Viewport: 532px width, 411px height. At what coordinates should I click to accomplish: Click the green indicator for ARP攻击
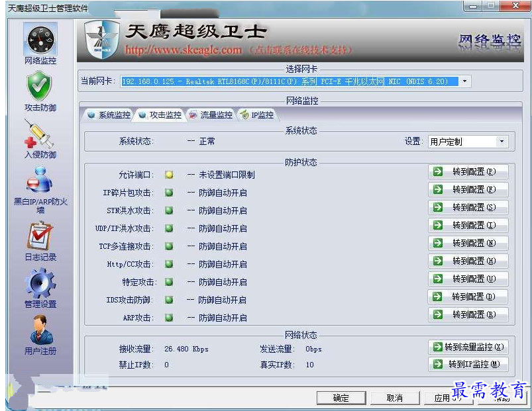169,318
